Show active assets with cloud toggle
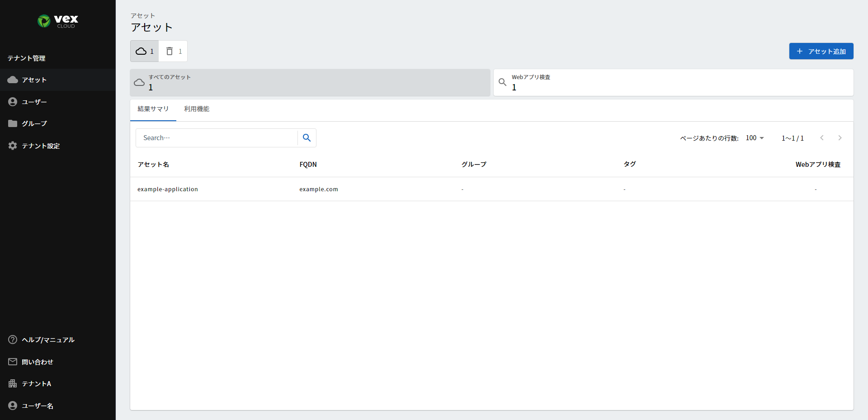Image resolution: width=868 pixels, height=420 pixels. [145, 51]
